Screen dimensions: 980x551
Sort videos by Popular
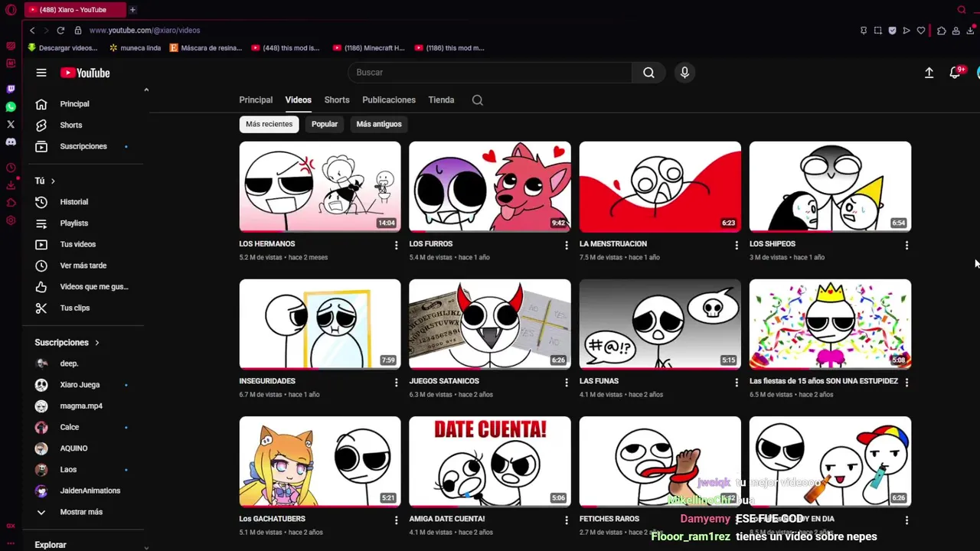tap(325, 124)
